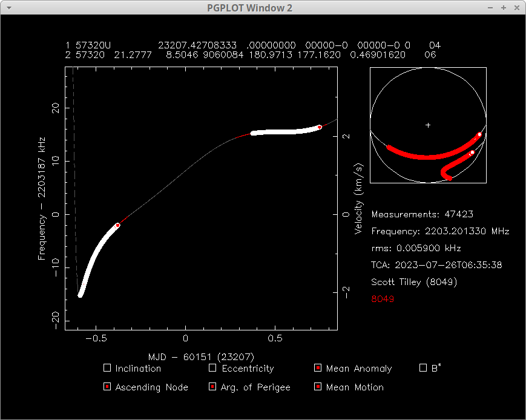Close the PGPLOT Window 2
This screenshot has height=420, width=526.
[x=516, y=8]
